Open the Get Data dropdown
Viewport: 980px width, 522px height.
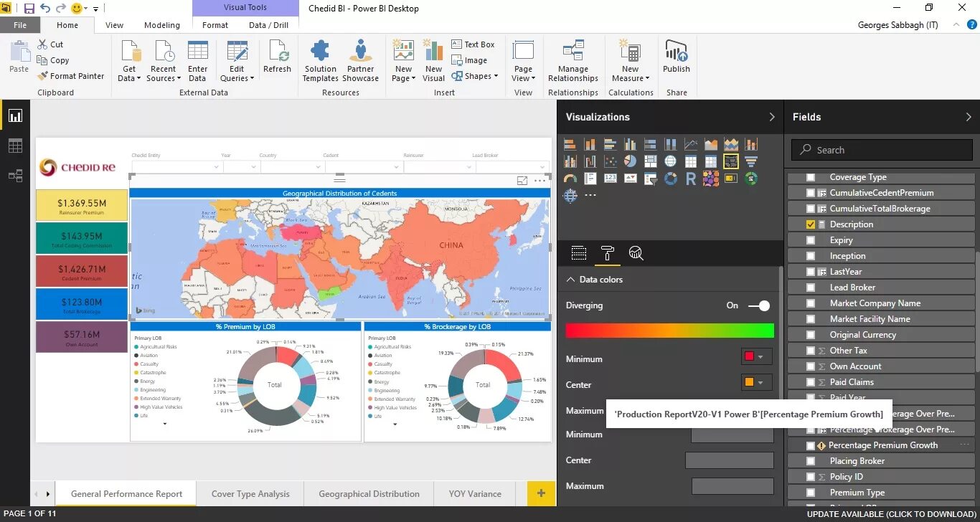coord(130,62)
